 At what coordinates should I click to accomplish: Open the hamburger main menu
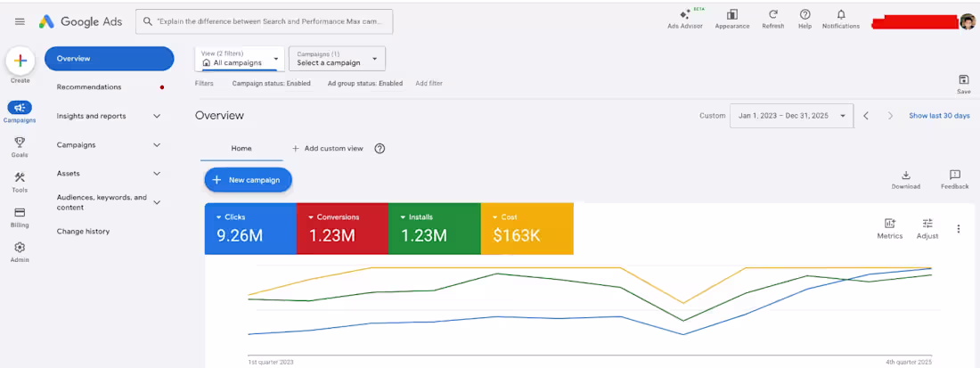pyautogui.click(x=20, y=22)
